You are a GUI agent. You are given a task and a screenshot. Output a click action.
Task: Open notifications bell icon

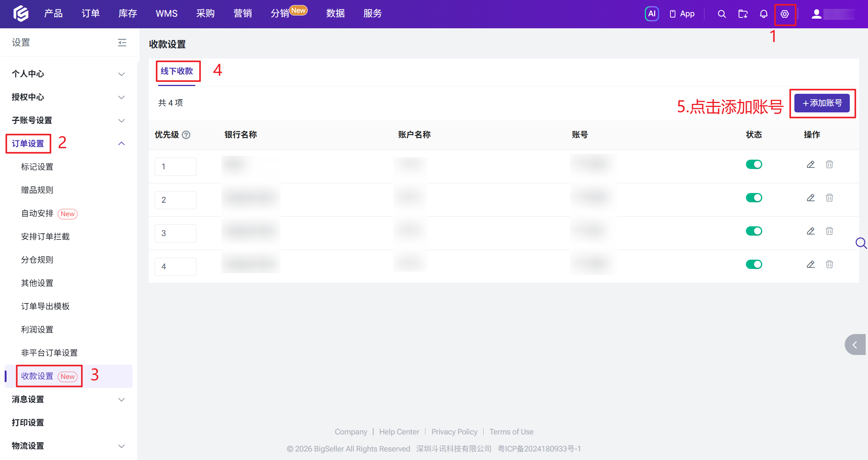coord(764,14)
